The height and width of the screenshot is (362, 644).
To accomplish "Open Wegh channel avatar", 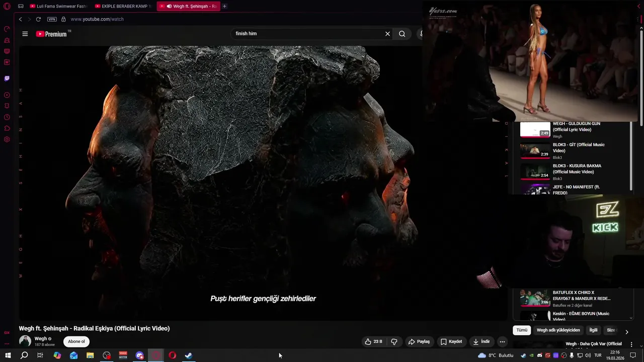I will coord(25,341).
